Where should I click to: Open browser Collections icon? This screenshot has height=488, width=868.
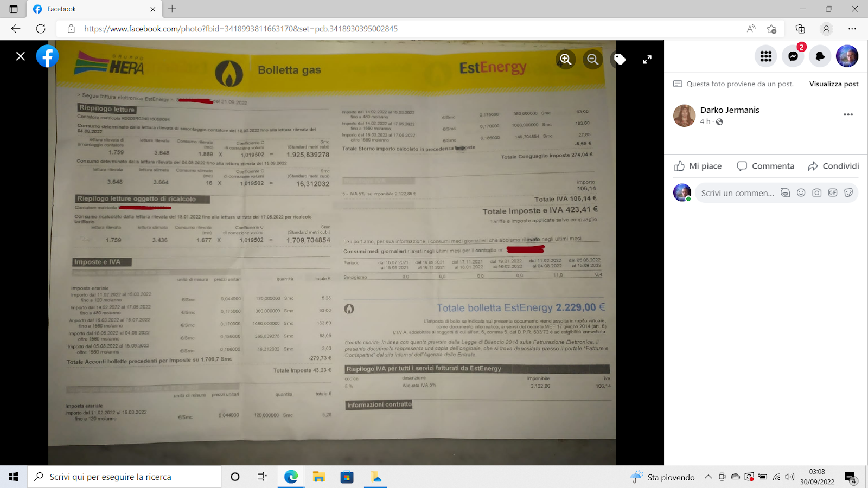[800, 29]
